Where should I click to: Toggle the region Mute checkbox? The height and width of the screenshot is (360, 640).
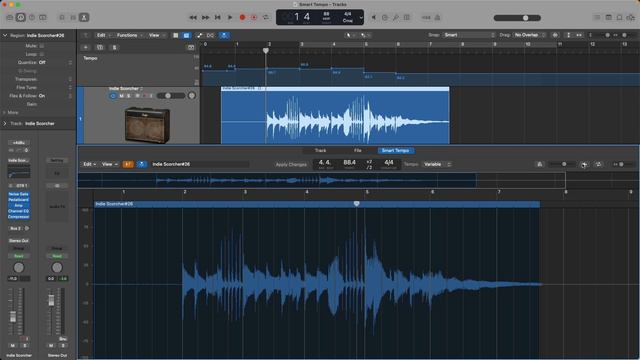coord(41,46)
